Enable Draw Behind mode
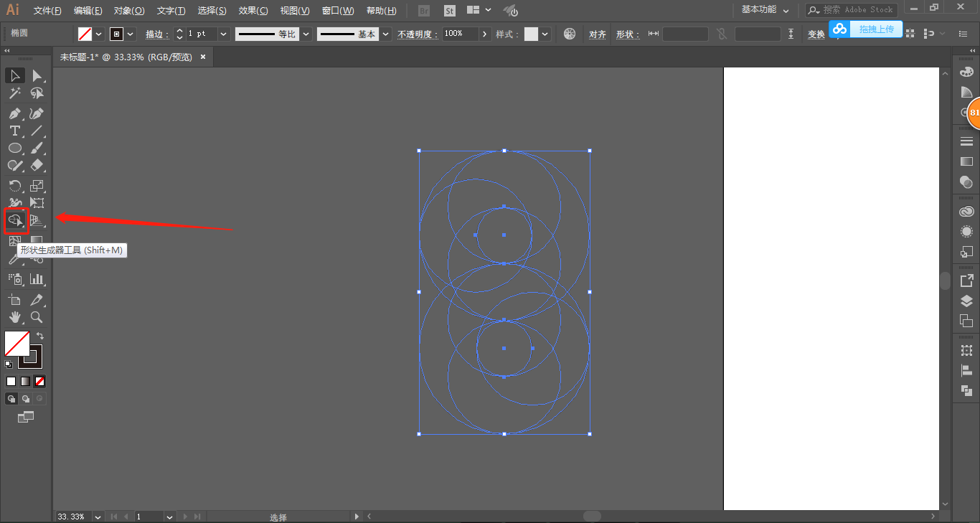 pyautogui.click(x=26, y=398)
